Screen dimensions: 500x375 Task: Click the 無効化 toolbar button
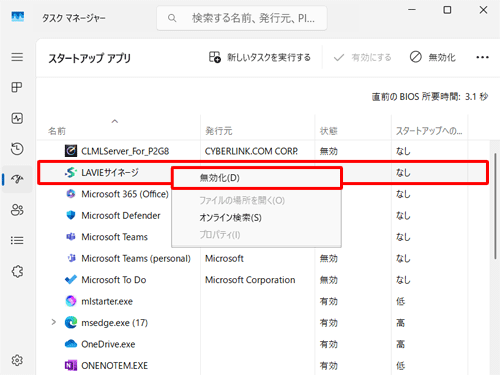pos(432,57)
